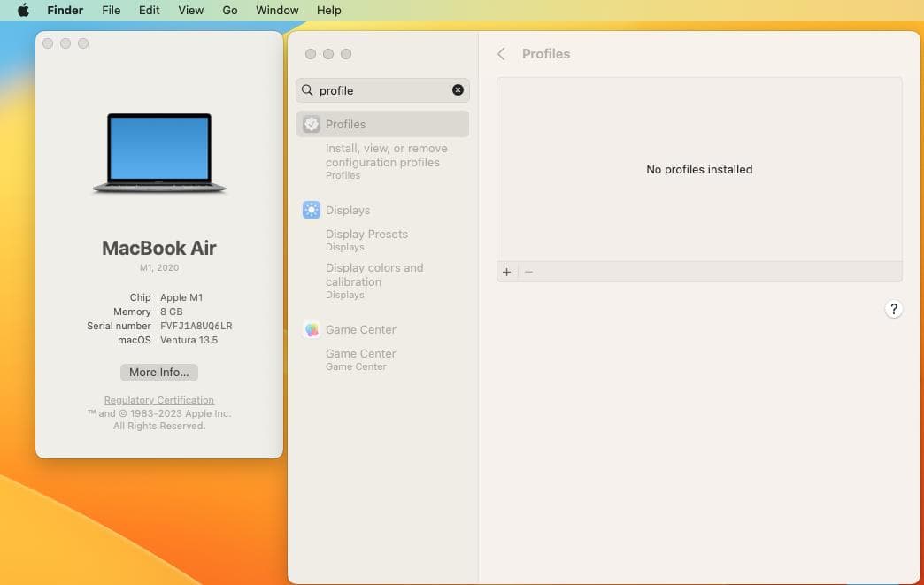Clear the profile search text
This screenshot has height=585, width=924.
(x=458, y=90)
